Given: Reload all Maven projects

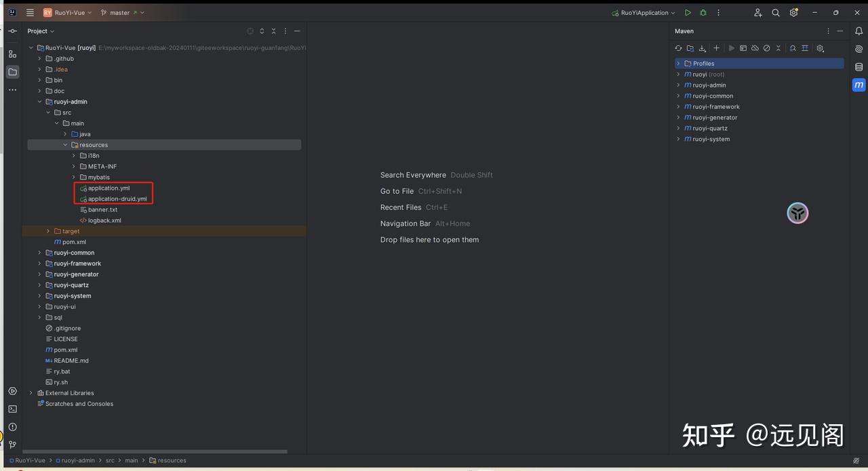Looking at the screenshot, I should [678, 48].
